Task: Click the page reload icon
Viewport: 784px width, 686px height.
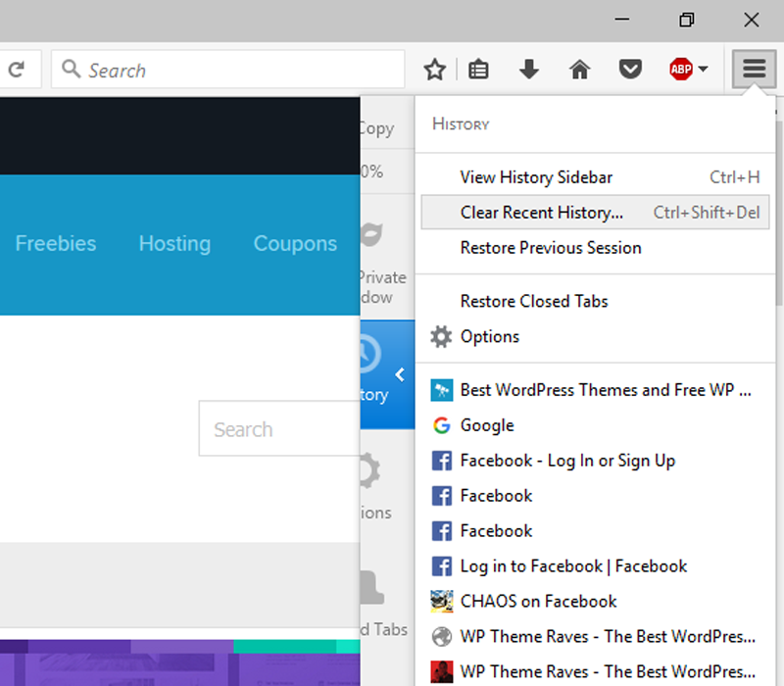Action: 17,70
